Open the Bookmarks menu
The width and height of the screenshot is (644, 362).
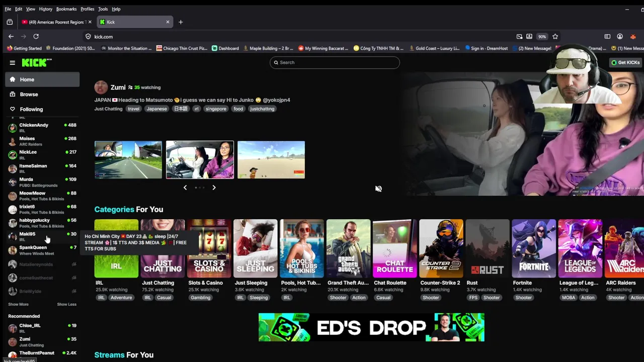(x=66, y=9)
